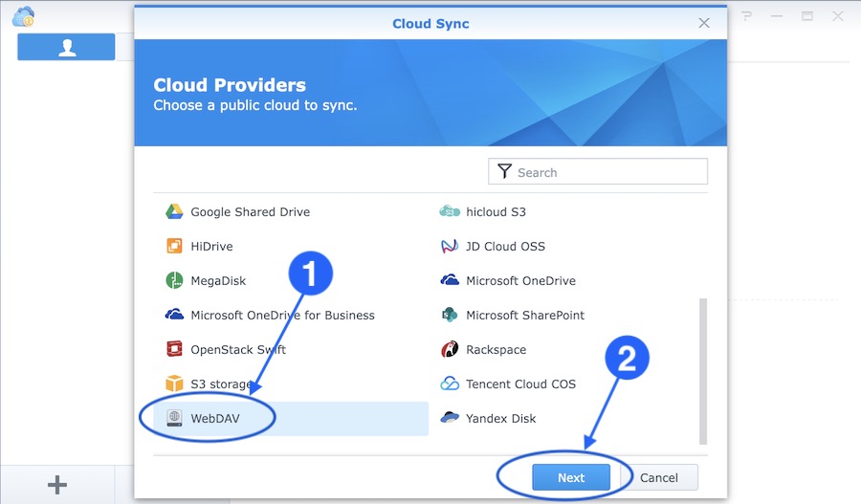Select WebDAV provider label
The width and height of the screenshot is (861, 504).
[214, 418]
